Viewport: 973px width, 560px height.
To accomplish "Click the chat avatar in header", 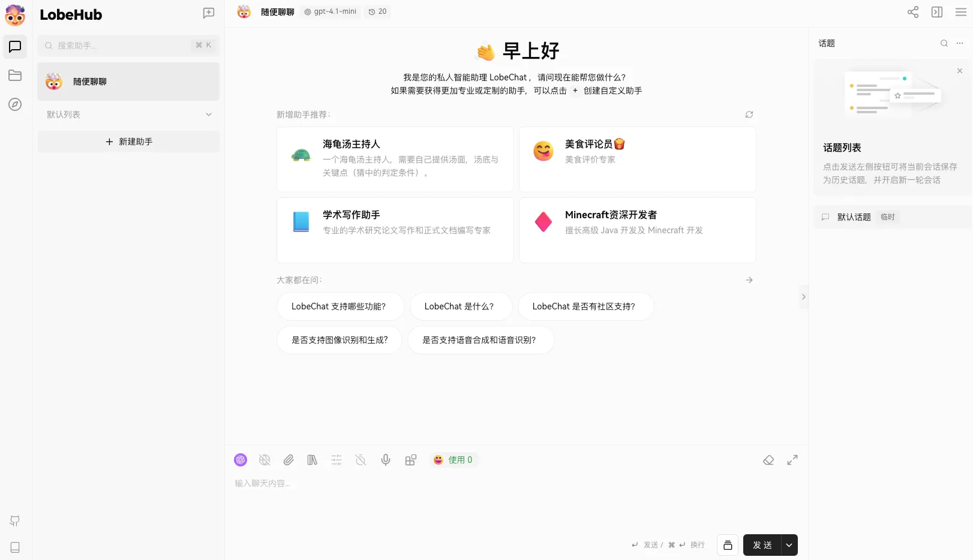I will tap(244, 12).
